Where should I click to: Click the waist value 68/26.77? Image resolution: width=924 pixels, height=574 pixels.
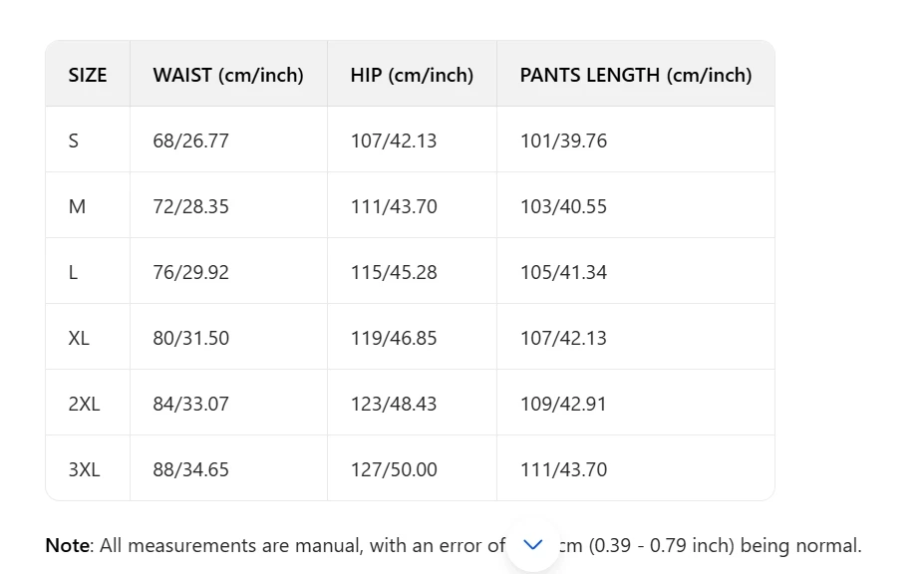[191, 141]
